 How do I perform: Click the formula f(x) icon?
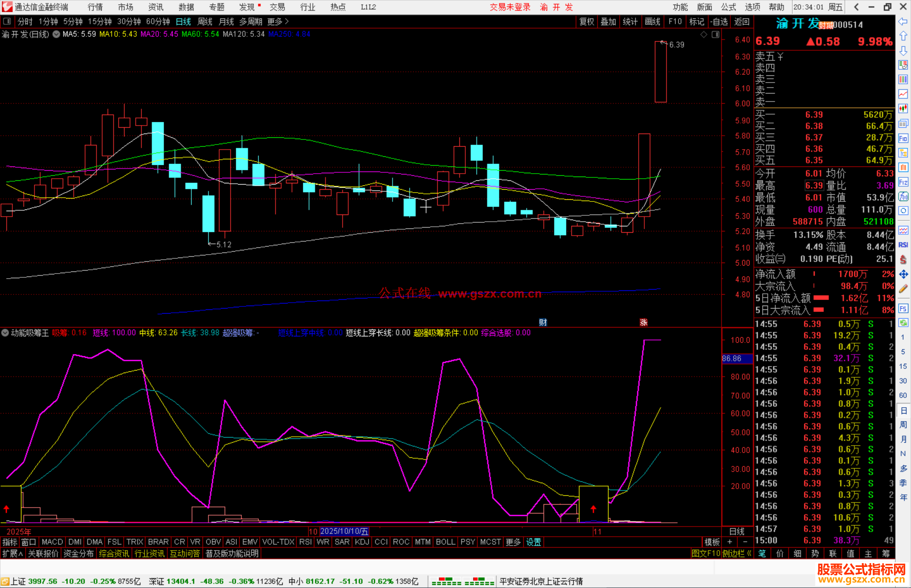(903, 196)
